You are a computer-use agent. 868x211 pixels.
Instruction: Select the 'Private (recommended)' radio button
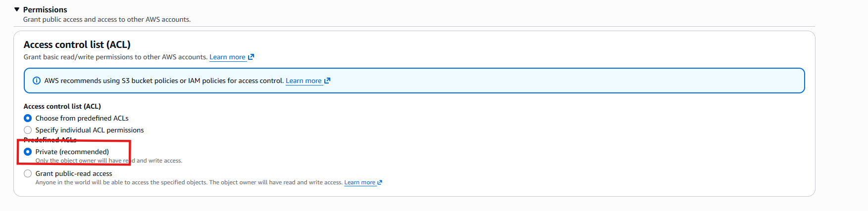(x=28, y=152)
